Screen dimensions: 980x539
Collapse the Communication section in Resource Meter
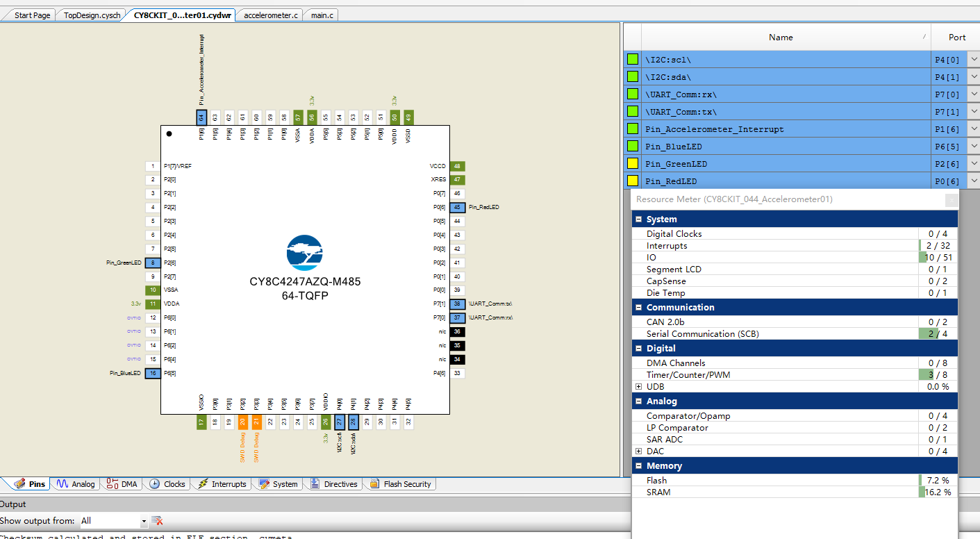(639, 307)
